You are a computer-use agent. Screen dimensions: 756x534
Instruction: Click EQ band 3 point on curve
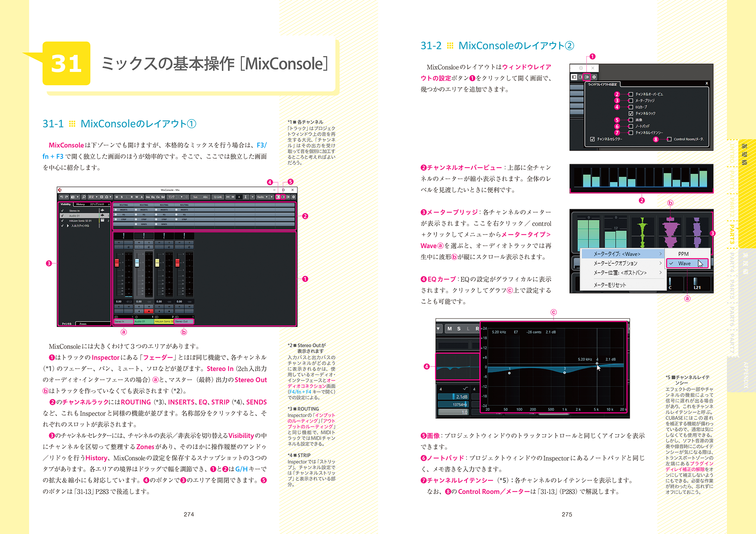tap(564, 373)
